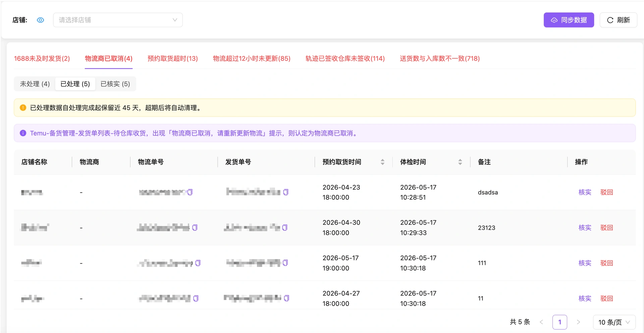644x333 pixels.
Task: Click check time 2026-05-17 10:28:51
Action: click(x=418, y=192)
